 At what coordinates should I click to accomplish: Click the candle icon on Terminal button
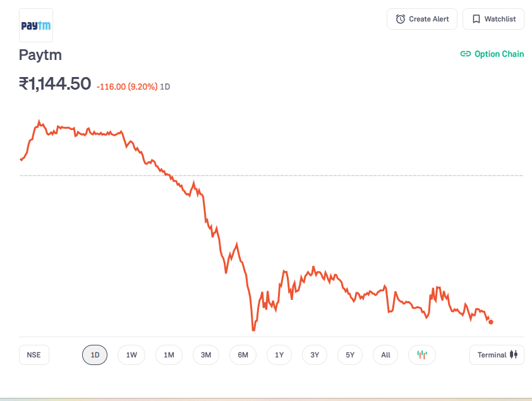(x=514, y=355)
